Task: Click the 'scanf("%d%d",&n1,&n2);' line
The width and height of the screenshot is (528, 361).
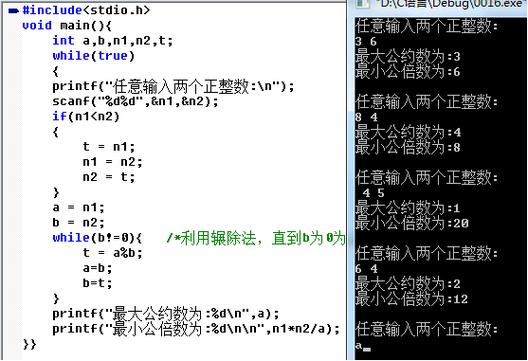Action: 135,101
